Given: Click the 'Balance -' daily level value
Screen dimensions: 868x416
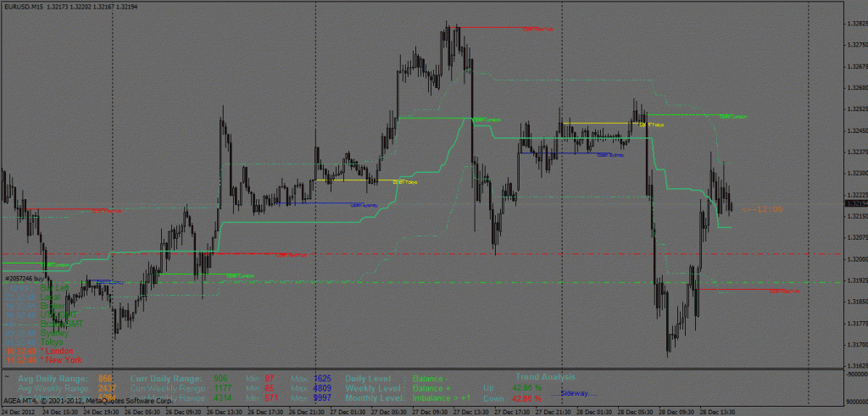Looking at the screenshot, I should [431, 379].
